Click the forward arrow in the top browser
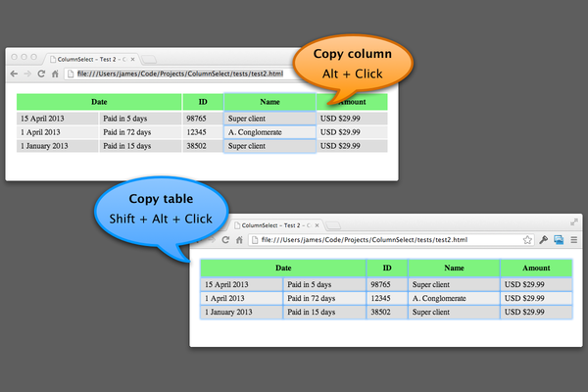This screenshot has height=392, width=588. (26, 73)
